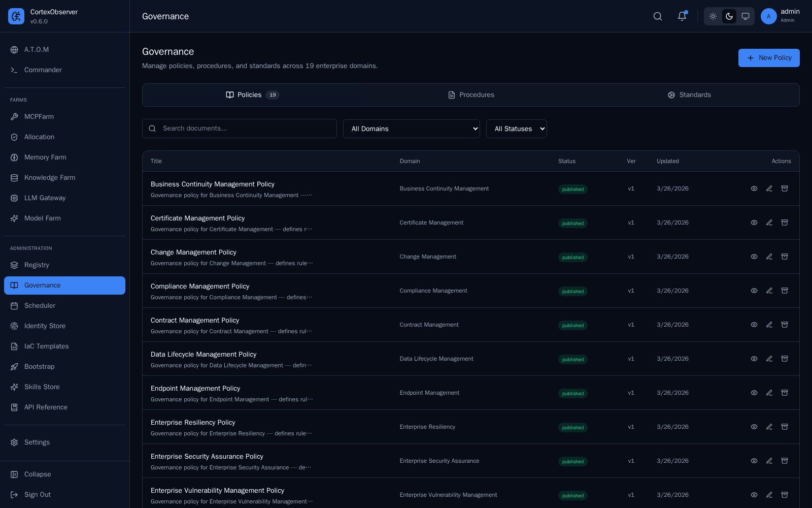Click Enterprise Resiliency domain cell

click(x=427, y=427)
